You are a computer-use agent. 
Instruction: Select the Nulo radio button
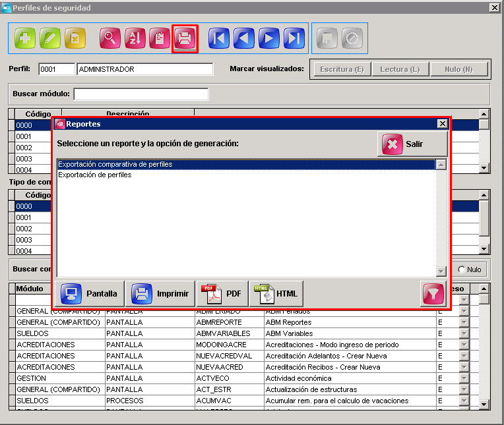tap(462, 269)
